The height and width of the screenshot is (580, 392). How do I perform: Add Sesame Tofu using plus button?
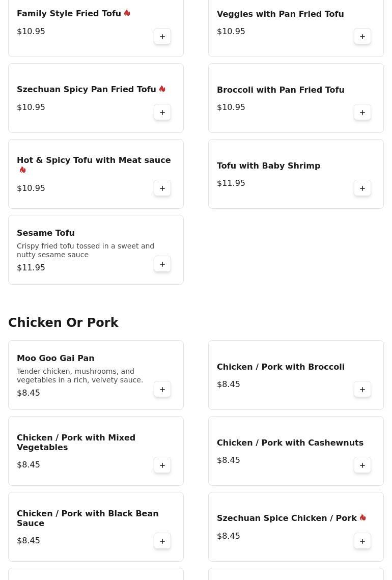click(162, 264)
